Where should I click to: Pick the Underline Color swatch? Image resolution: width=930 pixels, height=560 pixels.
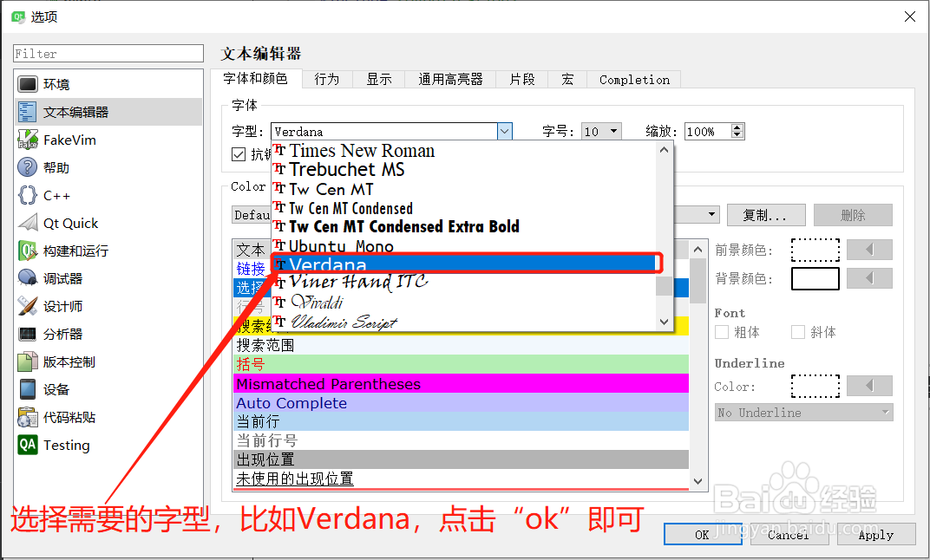pos(815,386)
